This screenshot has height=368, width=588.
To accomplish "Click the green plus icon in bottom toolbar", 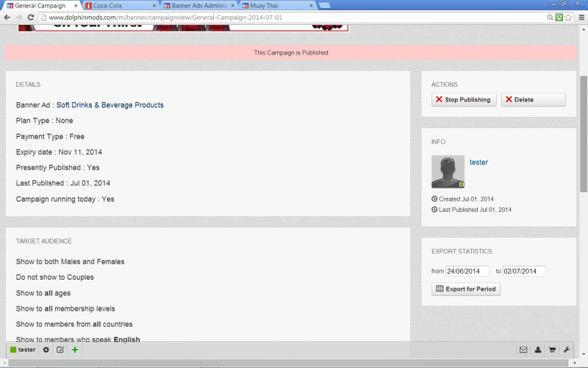I will (75, 350).
